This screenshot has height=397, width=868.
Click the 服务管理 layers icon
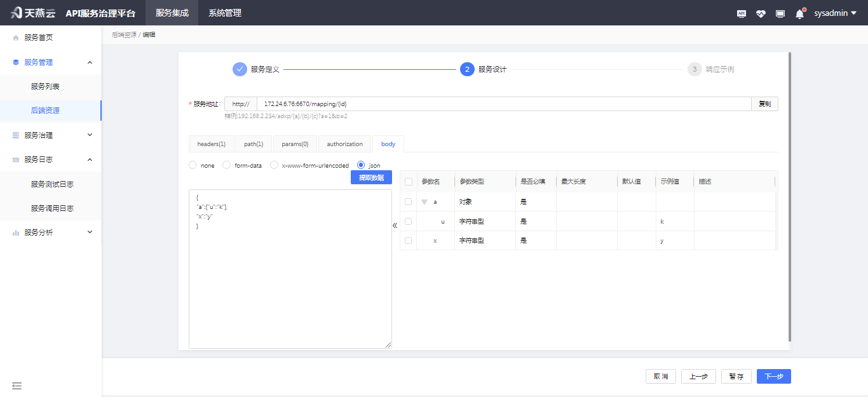(16, 62)
